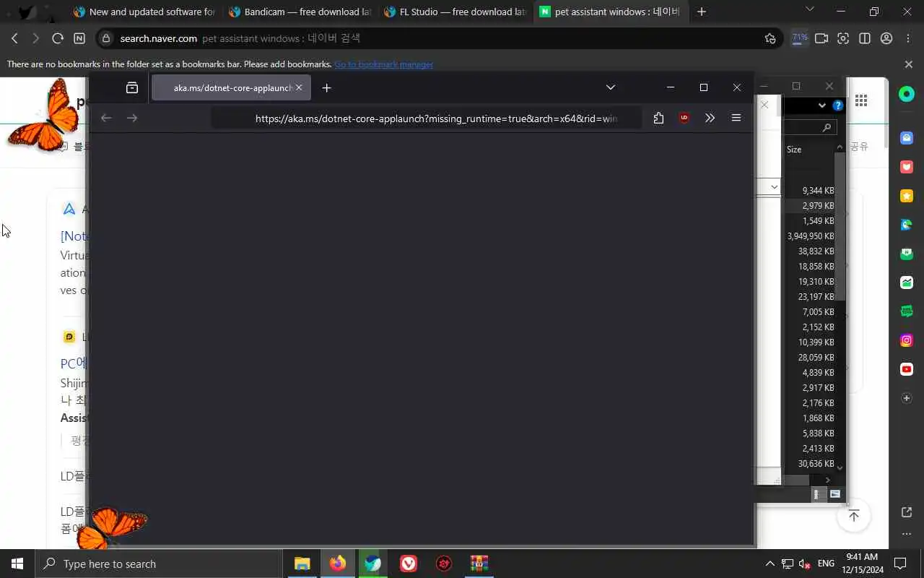Screen dimensions: 924x578
Task: Expand the ribbon chevron in file window
Action: tap(821, 105)
